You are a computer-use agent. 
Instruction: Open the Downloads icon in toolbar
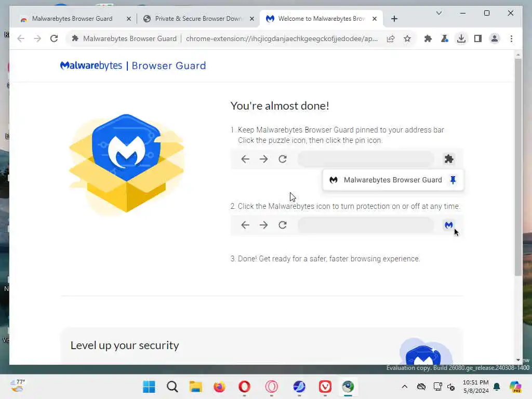point(461,38)
